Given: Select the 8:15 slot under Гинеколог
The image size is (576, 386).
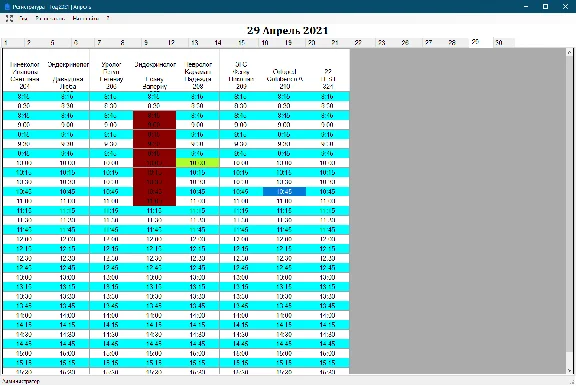Looking at the screenshot, I should pyautogui.click(x=24, y=97).
